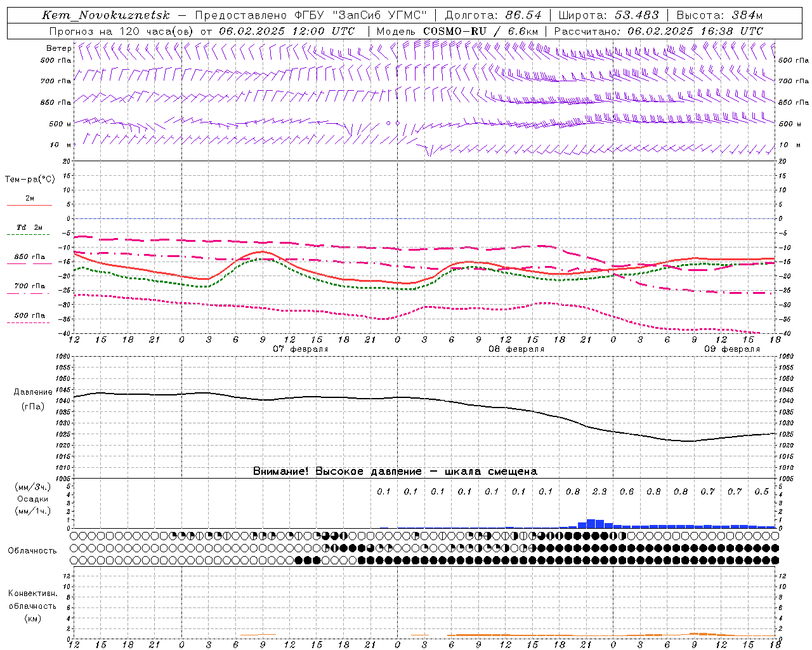Click the 0.6 precipitation total value
The height and width of the screenshot is (650, 812).
pos(627,491)
